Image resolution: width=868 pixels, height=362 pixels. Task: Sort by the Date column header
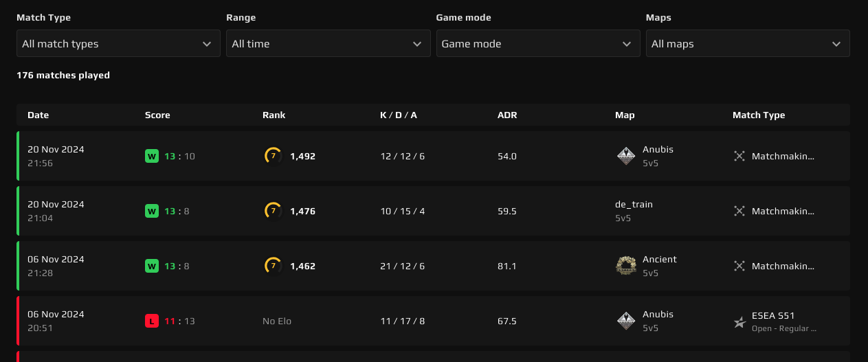pyautogui.click(x=38, y=115)
